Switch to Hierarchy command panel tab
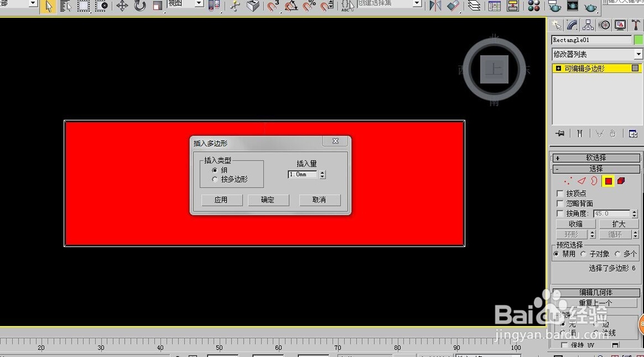Screen dimensions: 644x357 click(588, 26)
